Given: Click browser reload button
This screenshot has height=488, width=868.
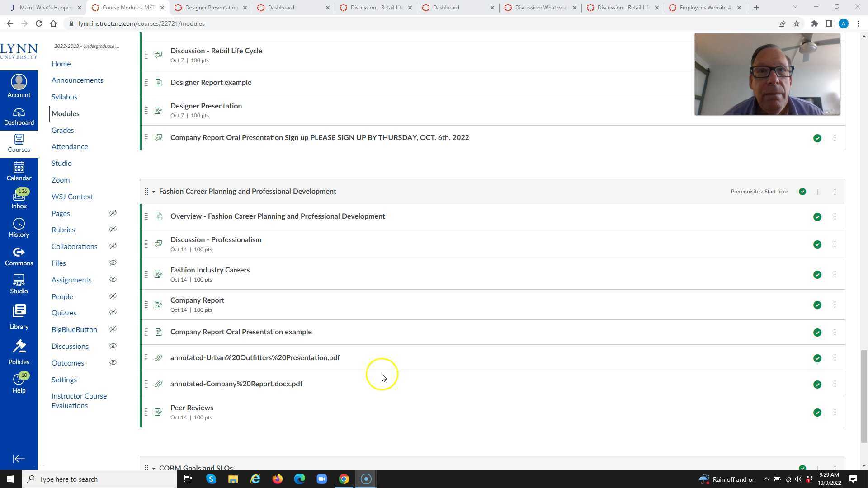Looking at the screenshot, I should [39, 23].
